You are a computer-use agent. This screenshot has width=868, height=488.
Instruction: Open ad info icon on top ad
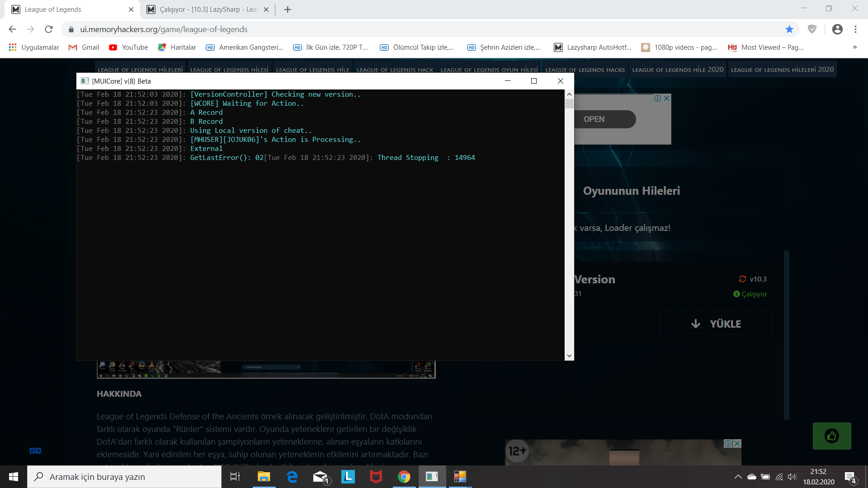(x=658, y=98)
